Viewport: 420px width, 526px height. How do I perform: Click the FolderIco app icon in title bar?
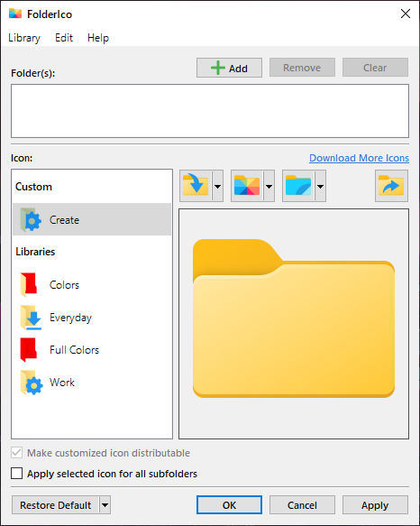(x=15, y=14)
